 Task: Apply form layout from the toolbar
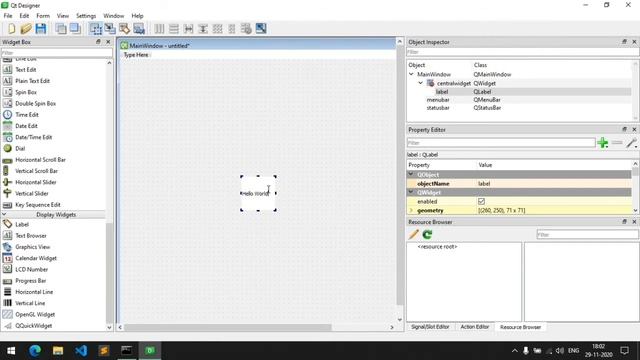pos(232,29)
